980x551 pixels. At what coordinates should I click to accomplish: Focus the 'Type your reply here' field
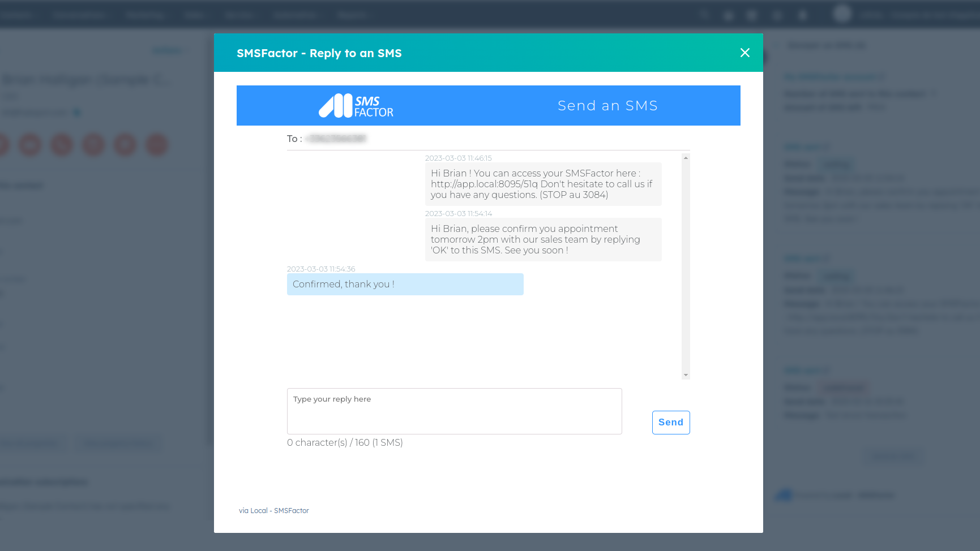tap(454, 411)
